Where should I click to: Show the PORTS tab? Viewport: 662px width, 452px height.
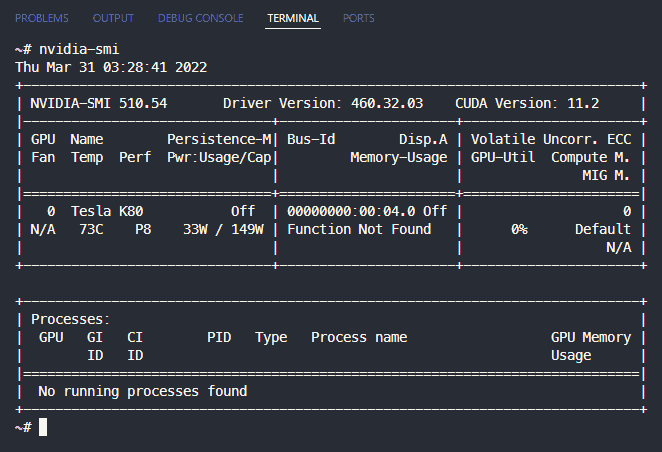click(359, 18)
